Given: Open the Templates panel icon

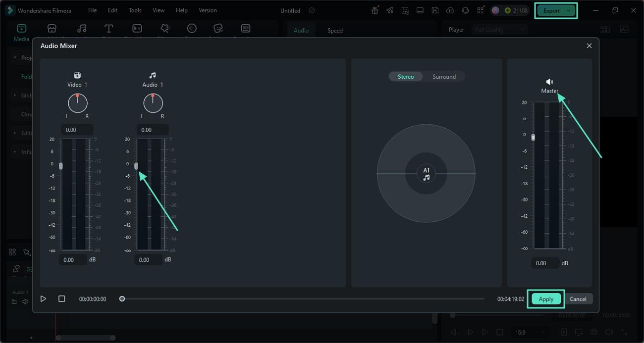Looking at the screenshot, I should click(x=245, y=29).
